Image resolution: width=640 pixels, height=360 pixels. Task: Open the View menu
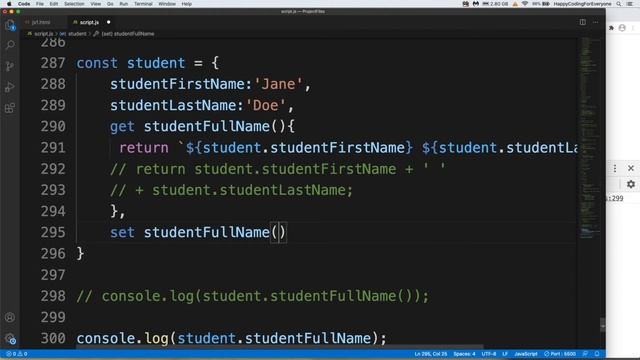[96, 4]
